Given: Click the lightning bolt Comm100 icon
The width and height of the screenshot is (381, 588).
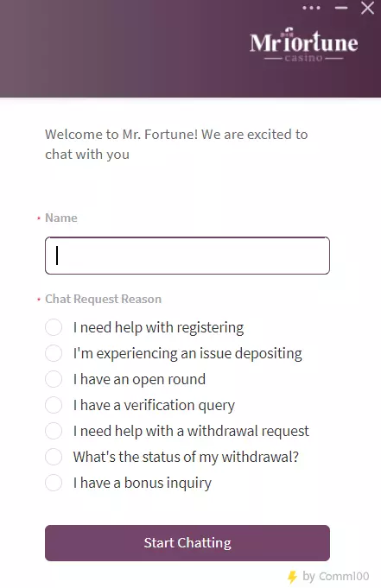Looking at the screenshot, I should pos(292,577).
